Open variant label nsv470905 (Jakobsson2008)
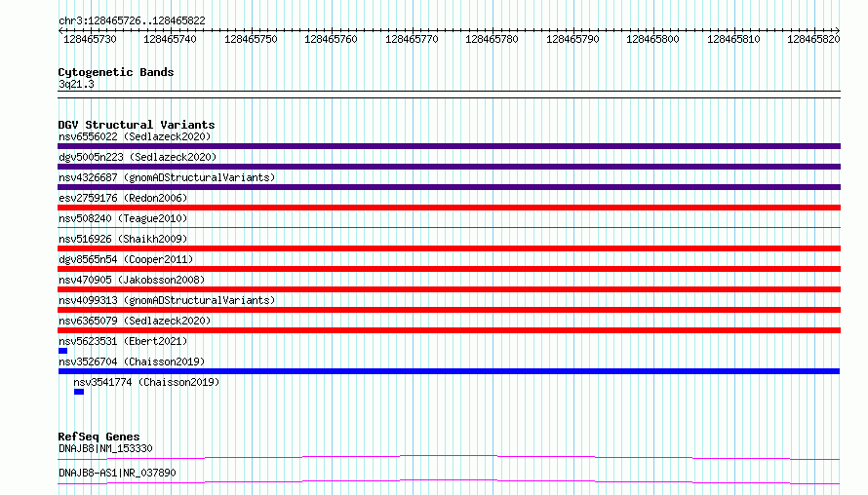 coord(132,280)
